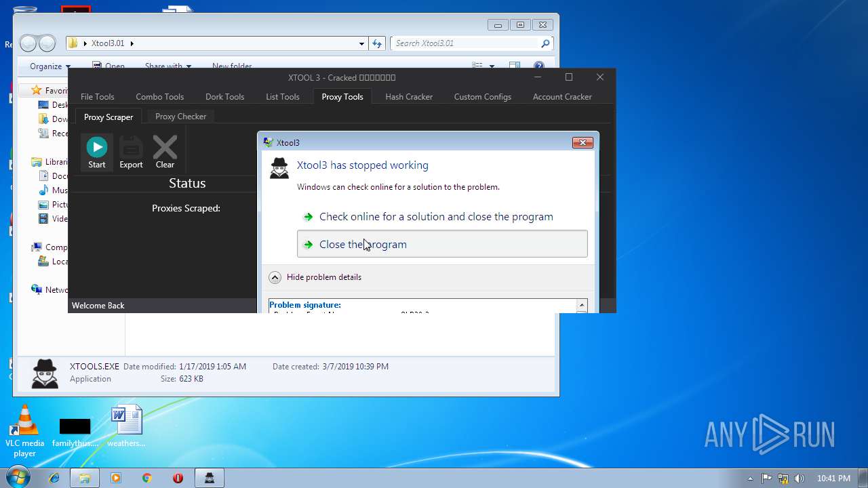Start the proxy scraper with Start icon
The height and width of the screenshot is (488, 868).
97,152
